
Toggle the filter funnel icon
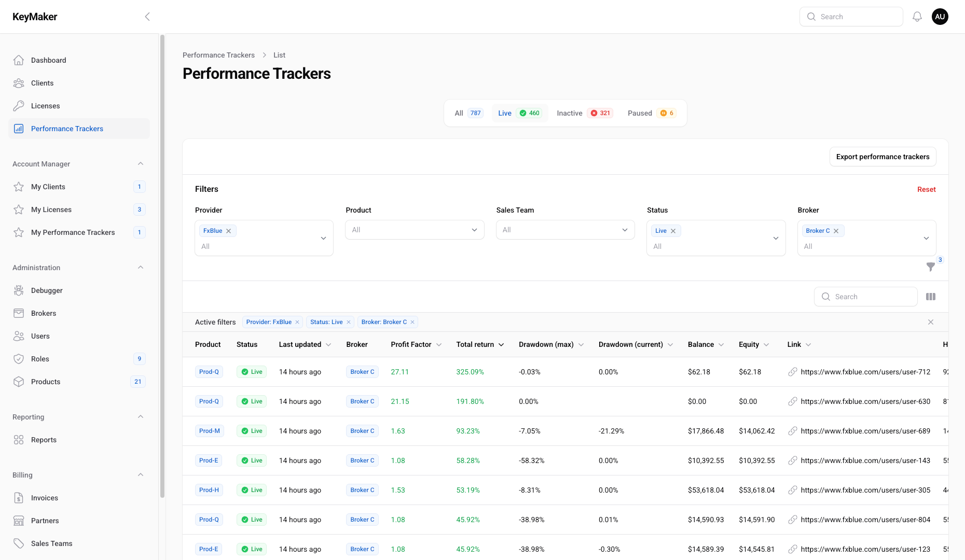point(931,267)
